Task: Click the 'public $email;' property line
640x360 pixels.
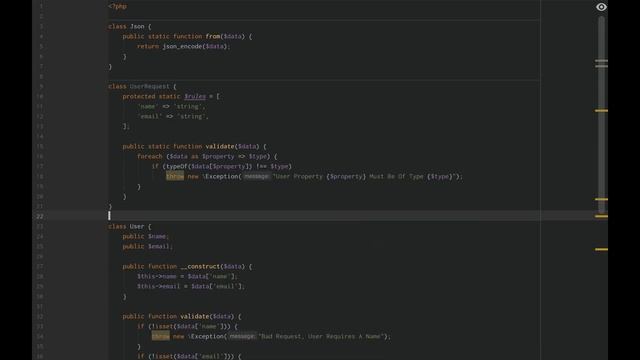Action: [x=147, y=247]
